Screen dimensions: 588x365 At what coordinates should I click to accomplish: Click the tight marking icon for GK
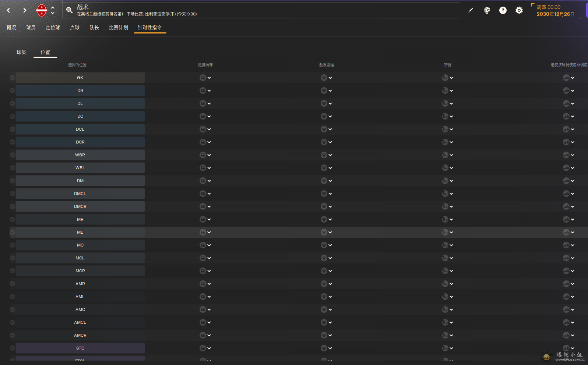coord(203,78)
